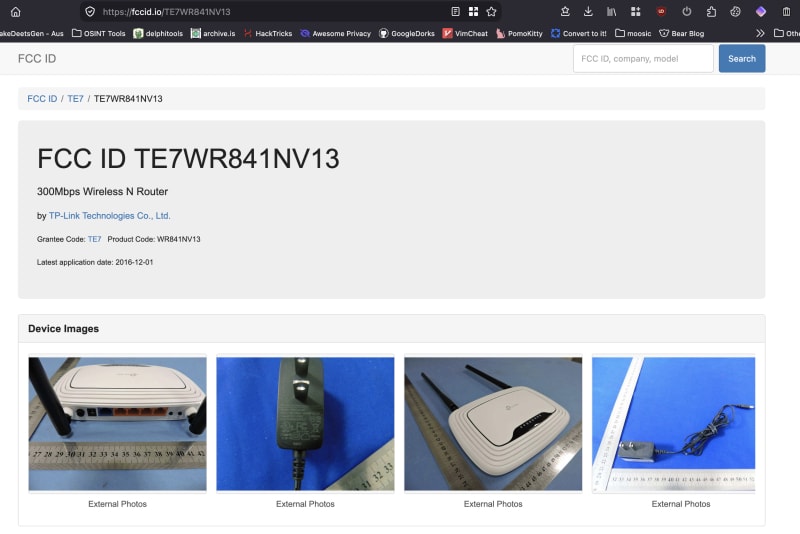This screenshot has height=534, width=800.
Task: Bookmark this page with the star icon
Action: coord(491,11)
